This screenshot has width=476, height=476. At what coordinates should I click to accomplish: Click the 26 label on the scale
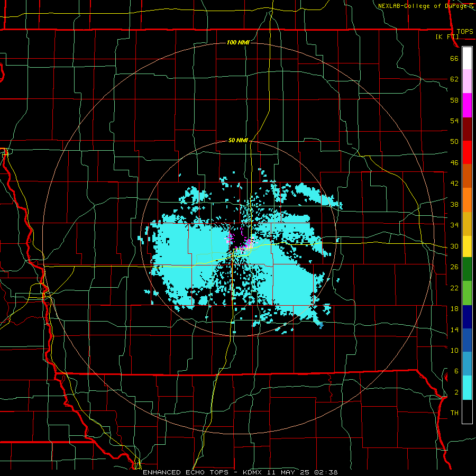[x=454, y=267]
